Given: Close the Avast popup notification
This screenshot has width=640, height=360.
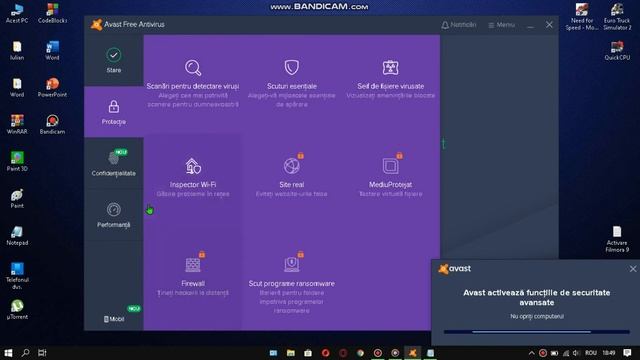Looking at the screenshot, I should pyautogui.click(x=633, y=269).
